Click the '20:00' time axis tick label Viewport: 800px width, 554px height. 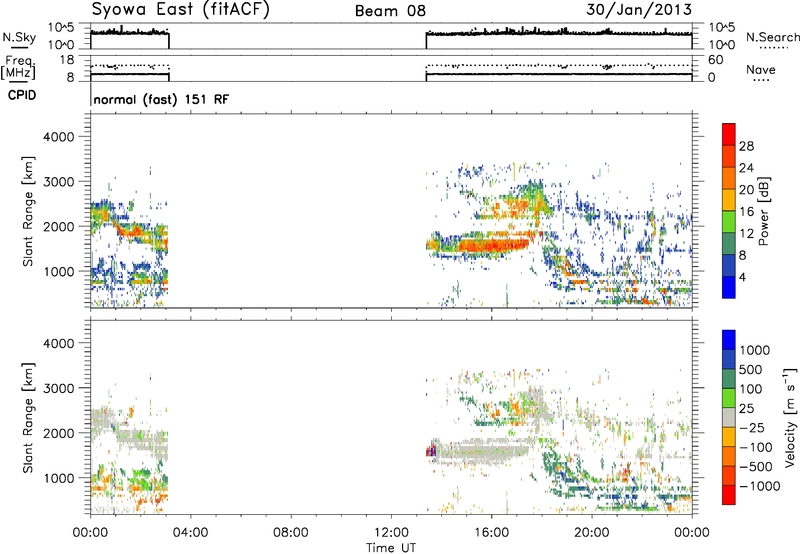coord(592,533)
